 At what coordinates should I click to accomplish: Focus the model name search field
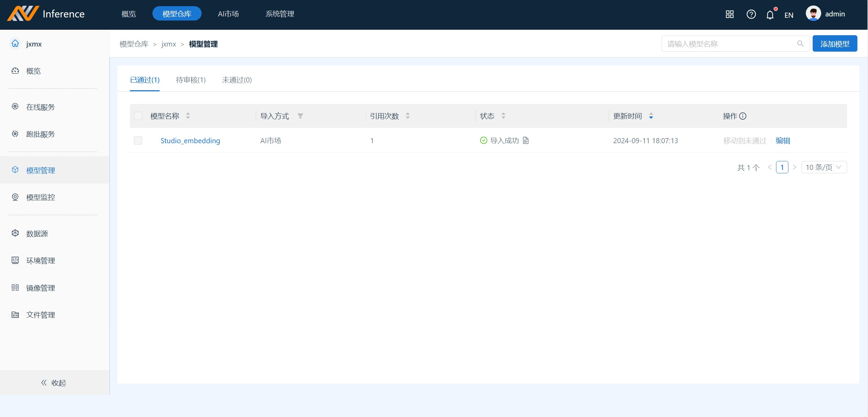tap(728, 44)
